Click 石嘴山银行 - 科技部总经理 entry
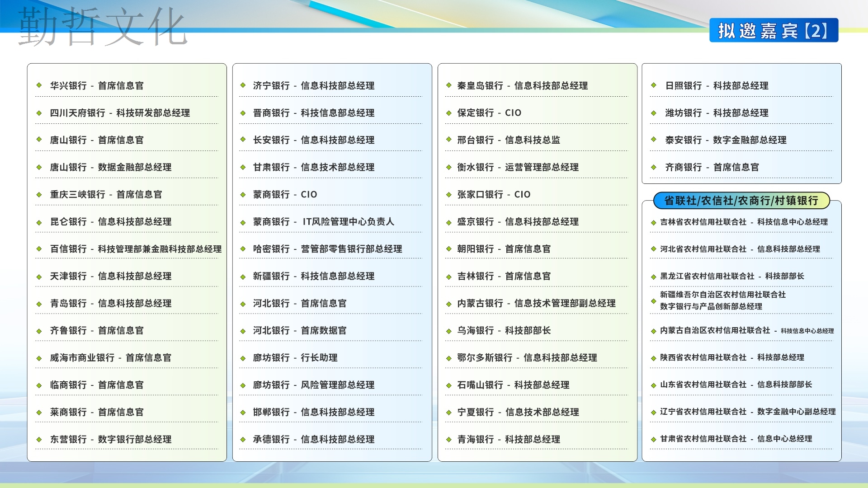 click(513, 385)
